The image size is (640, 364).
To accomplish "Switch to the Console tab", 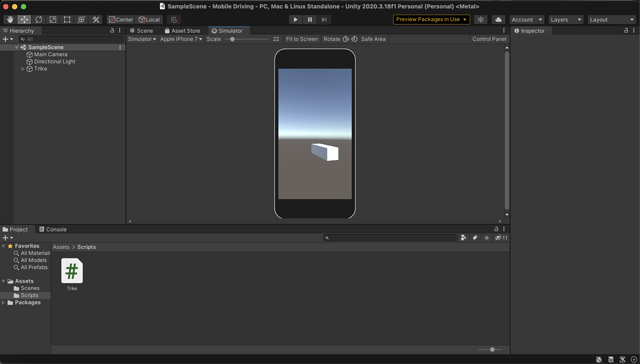I will [x=53, y=229].
